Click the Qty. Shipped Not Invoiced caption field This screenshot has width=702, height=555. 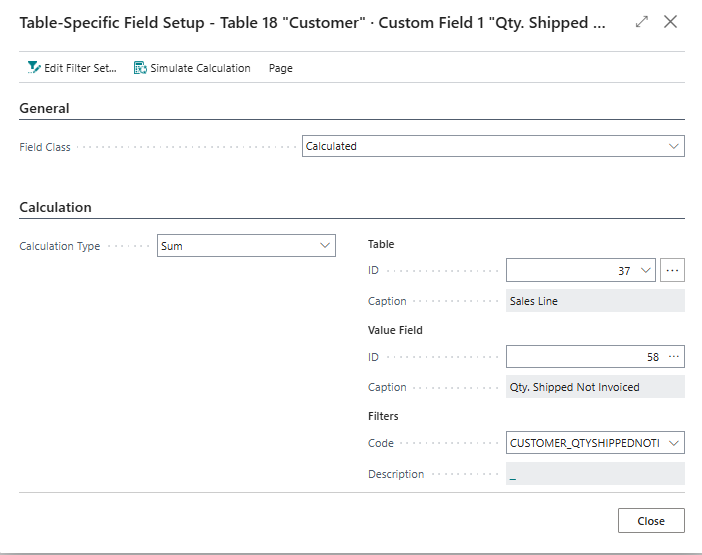point(595,387)
